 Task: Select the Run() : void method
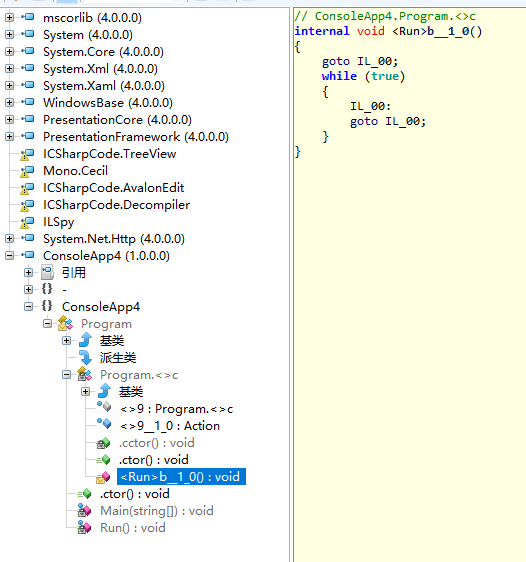[x=133, y=528]
